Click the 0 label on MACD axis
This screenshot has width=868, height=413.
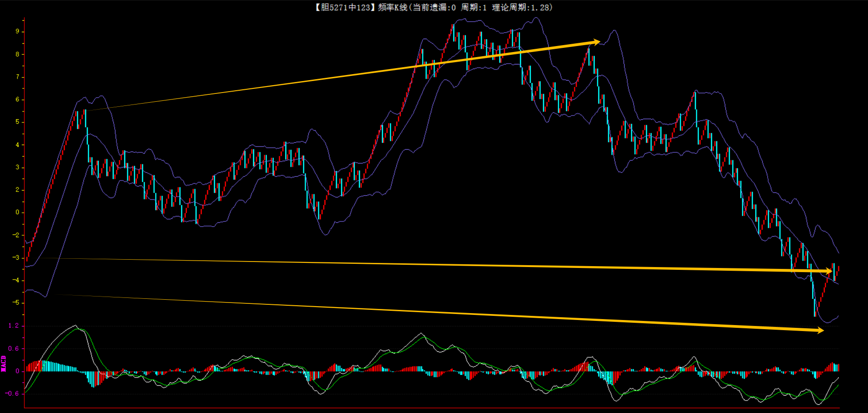17,371
